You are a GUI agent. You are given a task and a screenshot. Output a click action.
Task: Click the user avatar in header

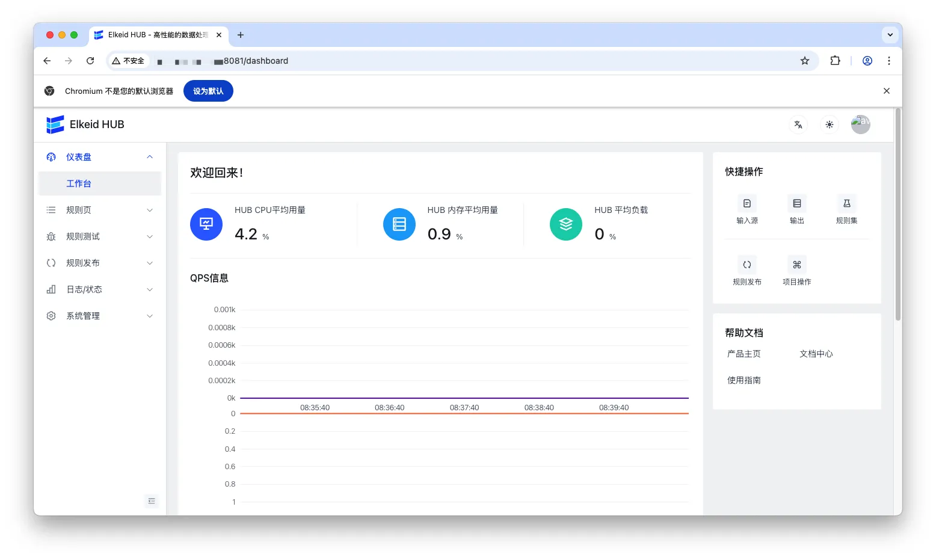(x=860, y=125)
